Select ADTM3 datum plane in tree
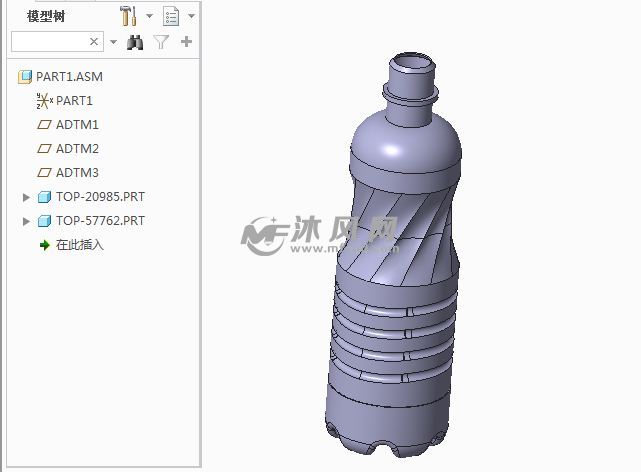641x472 pixels. (77, 173)
